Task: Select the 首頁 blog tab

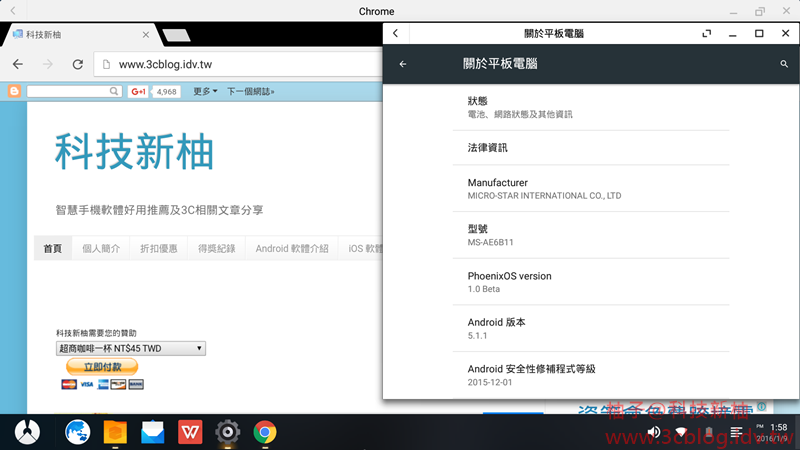Action: click(x=53, y=248)
